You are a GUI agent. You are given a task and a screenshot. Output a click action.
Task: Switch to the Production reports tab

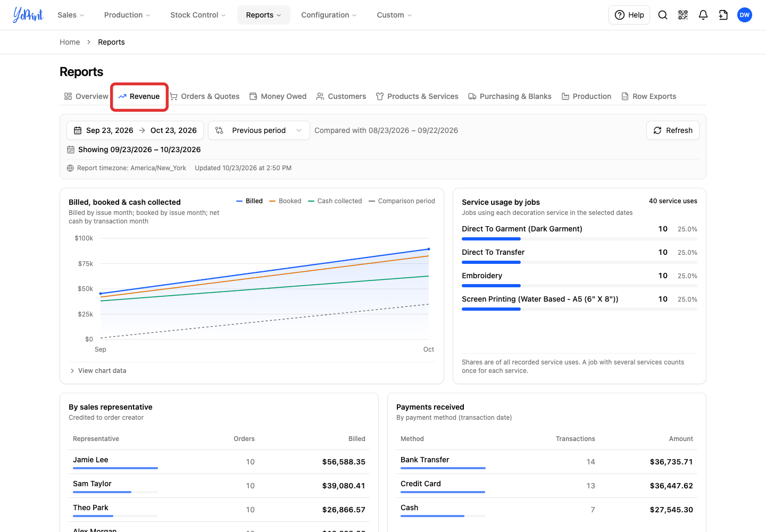586,96
